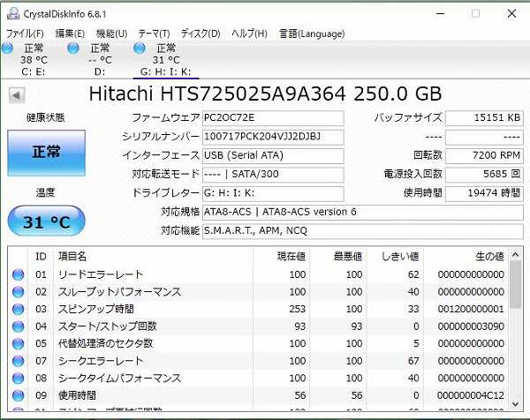Click the drive letter field G: H: I: K:

click(273, 193)
